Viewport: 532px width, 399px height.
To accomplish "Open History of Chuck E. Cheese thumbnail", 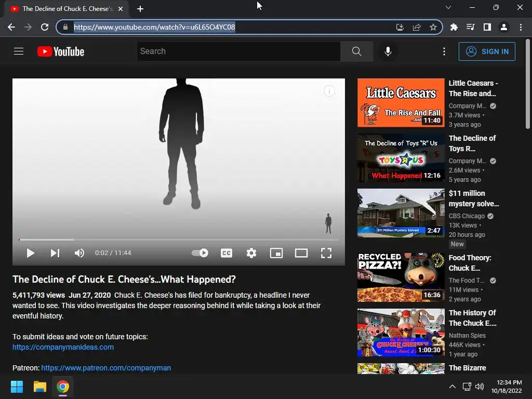I will 401,332.
